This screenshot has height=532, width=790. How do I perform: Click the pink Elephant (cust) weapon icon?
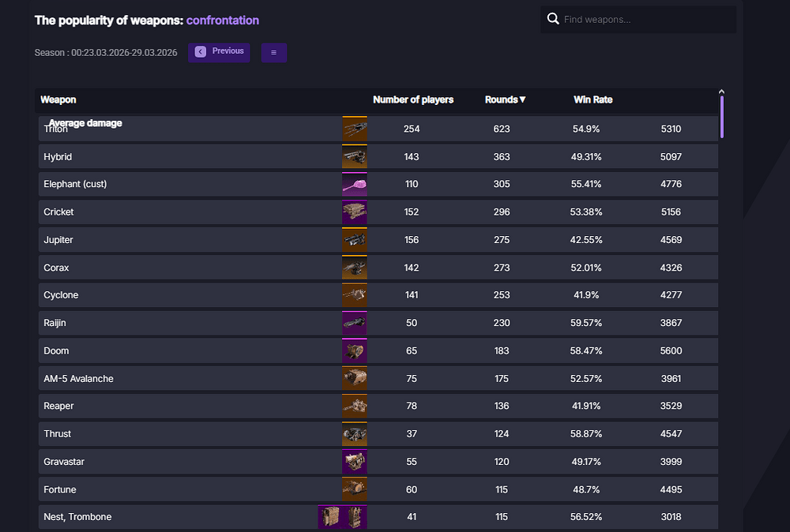355,184
